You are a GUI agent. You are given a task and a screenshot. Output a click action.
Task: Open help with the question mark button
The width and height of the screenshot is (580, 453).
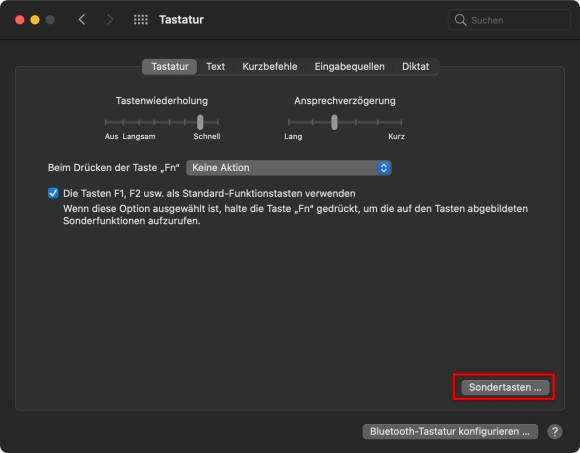[x=554, y=432]
